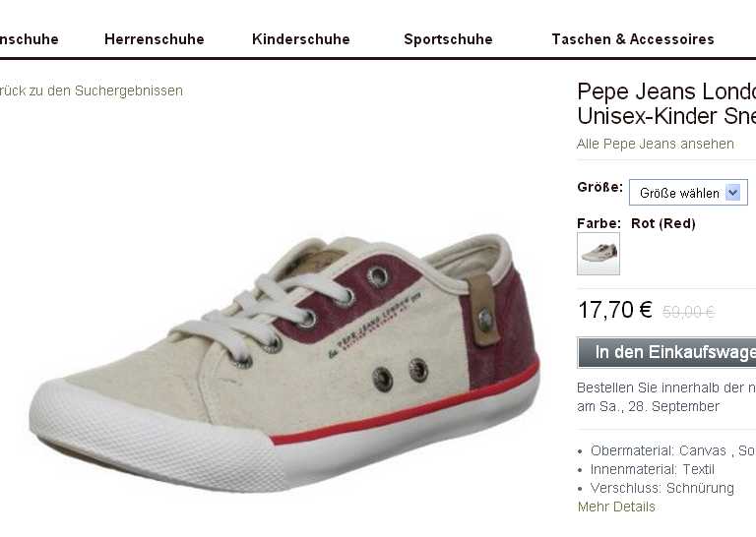Click the blue arrow of size selector
This screenshot has height=537, width=756.
point(732,193)
